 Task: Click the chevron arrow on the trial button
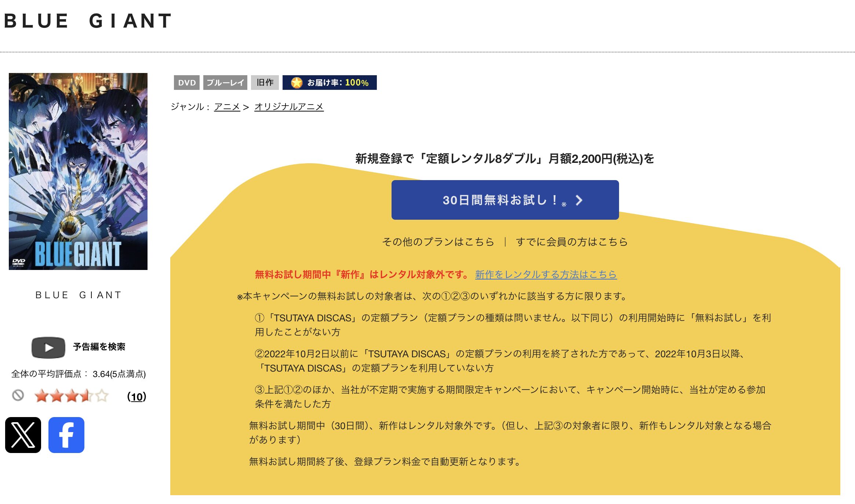coord(579,200)
